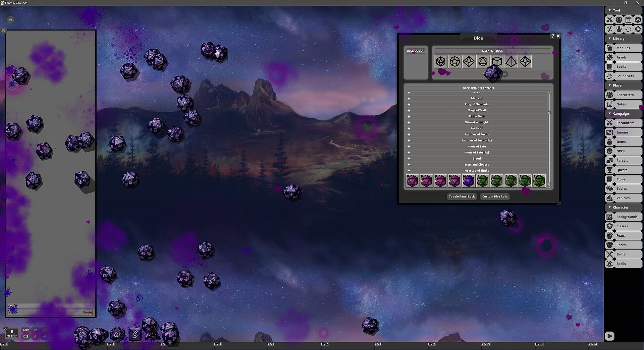Select the purple heart dice skin

click(x=469, y=181)
